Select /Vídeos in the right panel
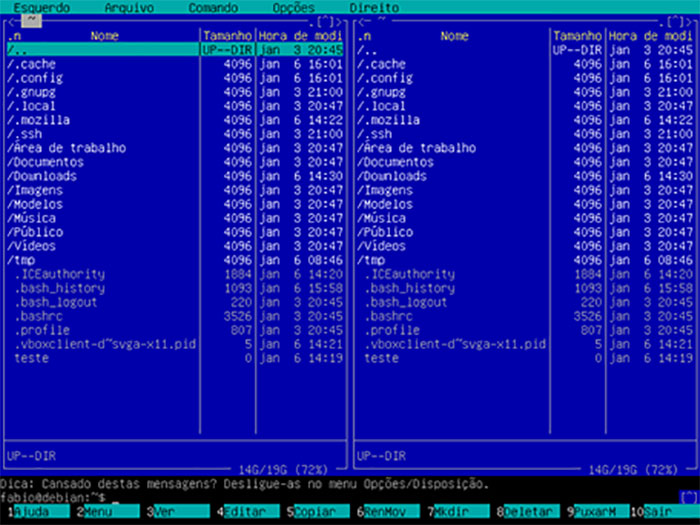Screen dimensions: 700x525 [525, 246]
